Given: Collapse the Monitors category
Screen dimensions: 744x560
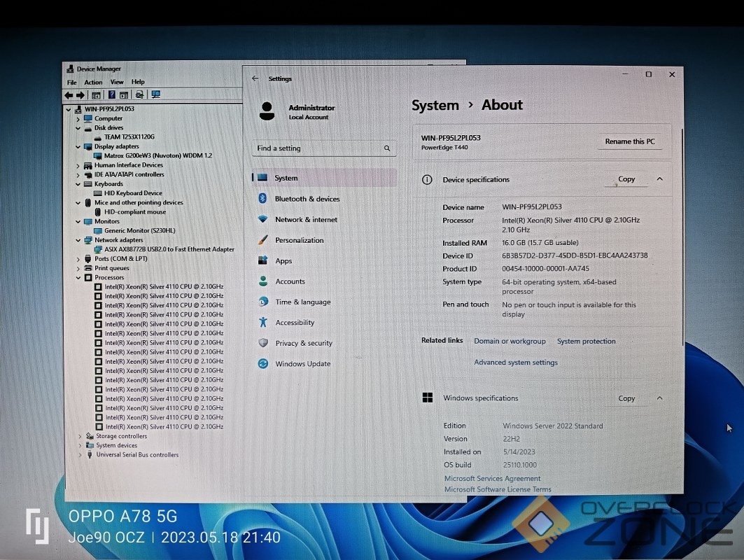Looking at the screenshot, I should (78, 222).
